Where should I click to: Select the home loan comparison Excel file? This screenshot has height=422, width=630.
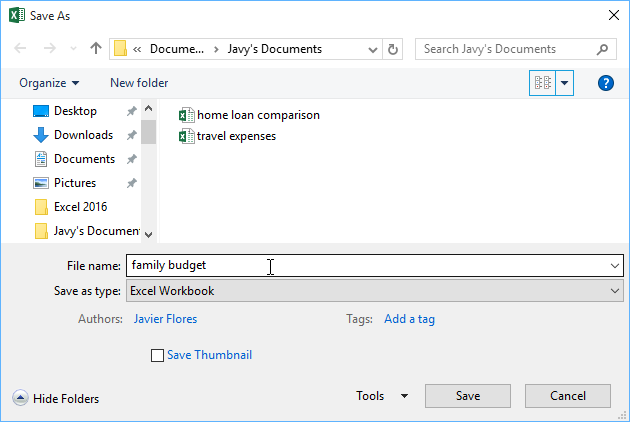coord(258,115)
